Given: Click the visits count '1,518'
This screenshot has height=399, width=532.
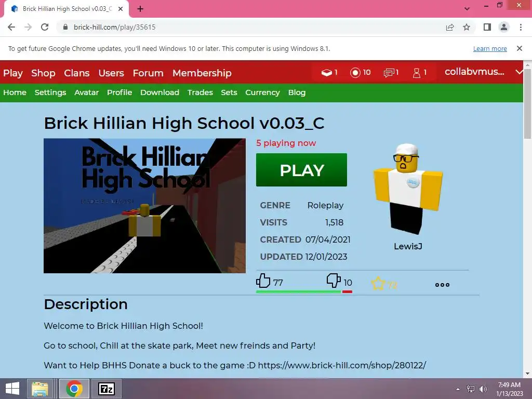Looking at the screenshot, I should 334,222.
